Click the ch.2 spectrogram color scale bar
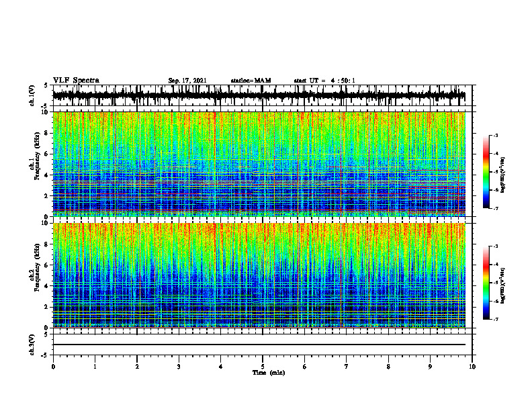The height and width of the screenshot is (411, 532). click(x=486, y=283)
